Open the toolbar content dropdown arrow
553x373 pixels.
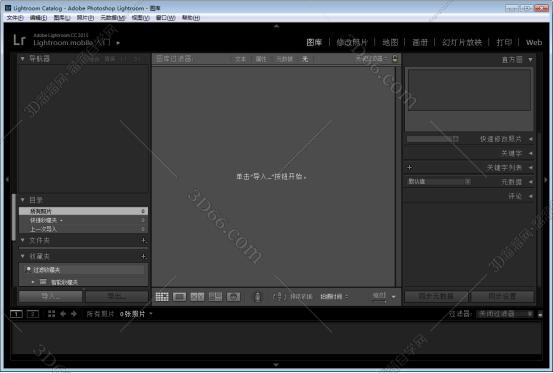pos(394,297)
